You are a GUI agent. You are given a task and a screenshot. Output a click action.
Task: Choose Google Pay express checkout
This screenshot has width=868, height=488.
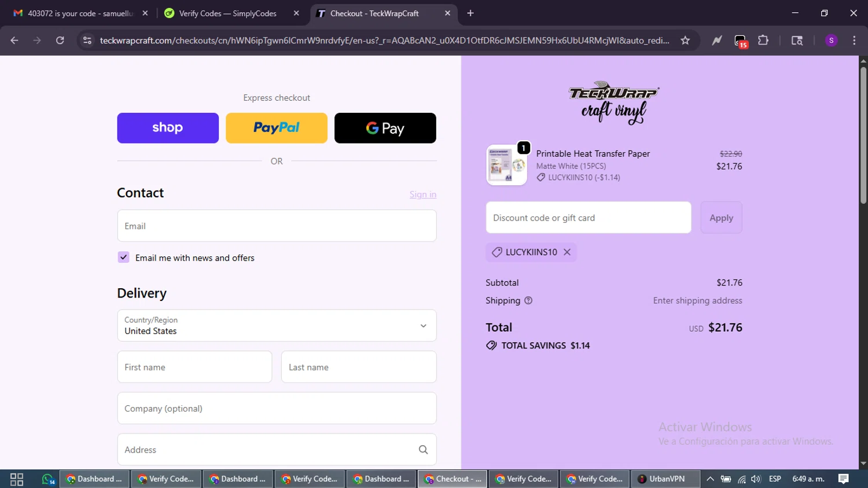(385, 128)
